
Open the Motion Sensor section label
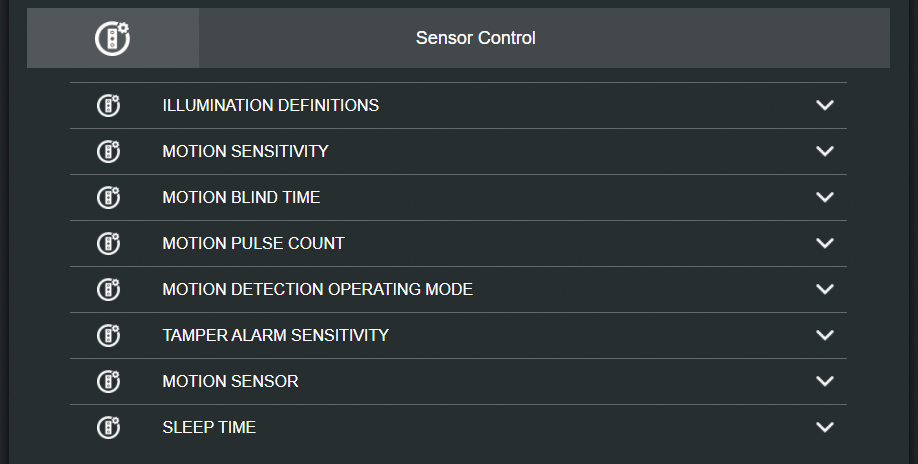point(230,381)
